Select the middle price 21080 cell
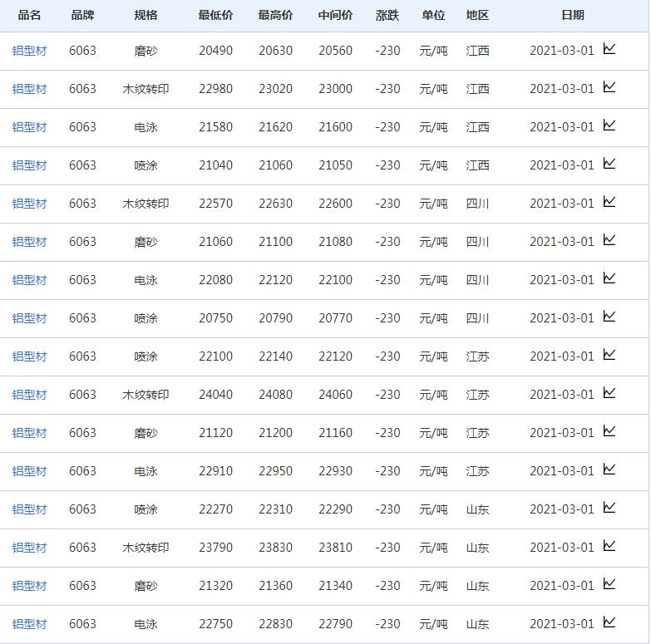Image resolution: width=651 pixels, height=644 pixels. coord(335,242)
